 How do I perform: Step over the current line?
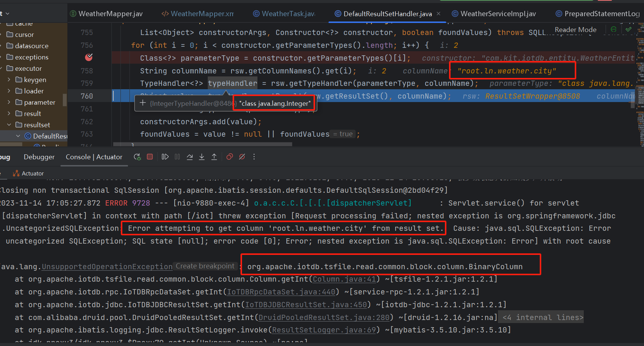coord(190,157)
